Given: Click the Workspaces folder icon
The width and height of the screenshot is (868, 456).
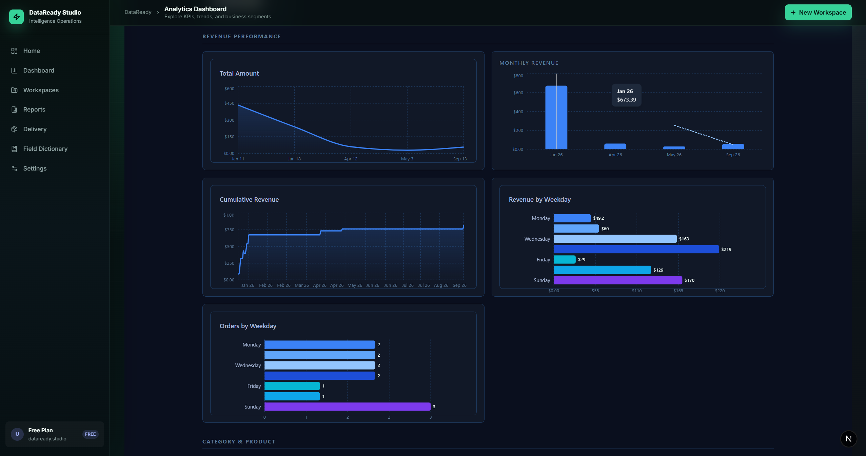Looking at the screenshot, I should coord(14,90).
